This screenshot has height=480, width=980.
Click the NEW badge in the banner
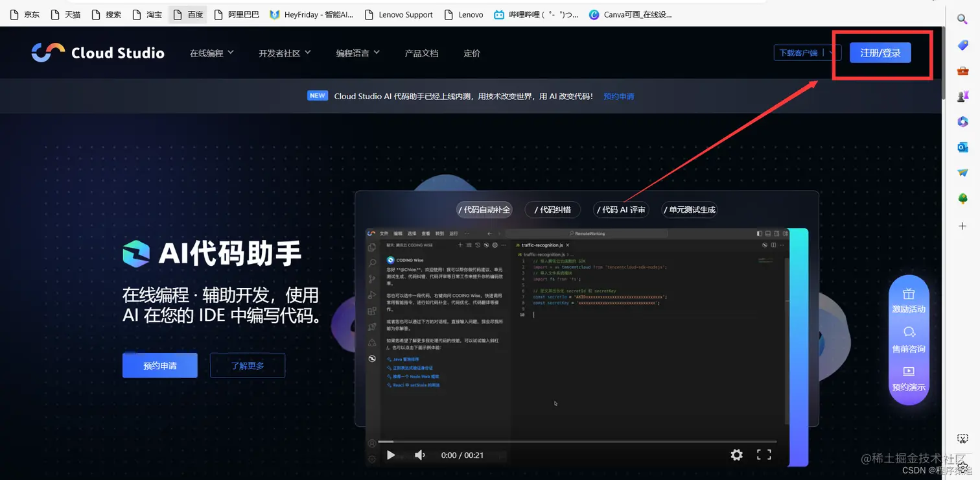tap(317, 95)
